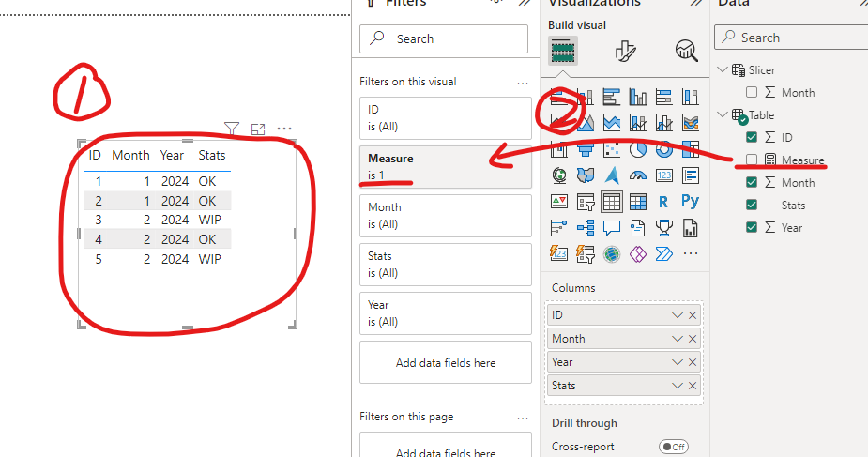Select the matrix visual
Image resolution: width=868 pixels, height=457 pixels.
[638, 202]
